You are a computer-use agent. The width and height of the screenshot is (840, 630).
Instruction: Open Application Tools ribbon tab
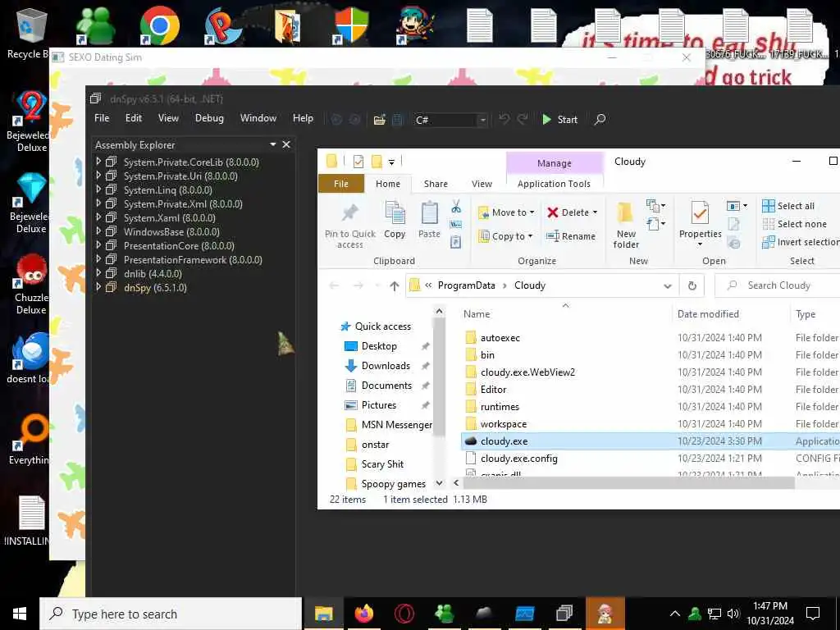[554, 184]
